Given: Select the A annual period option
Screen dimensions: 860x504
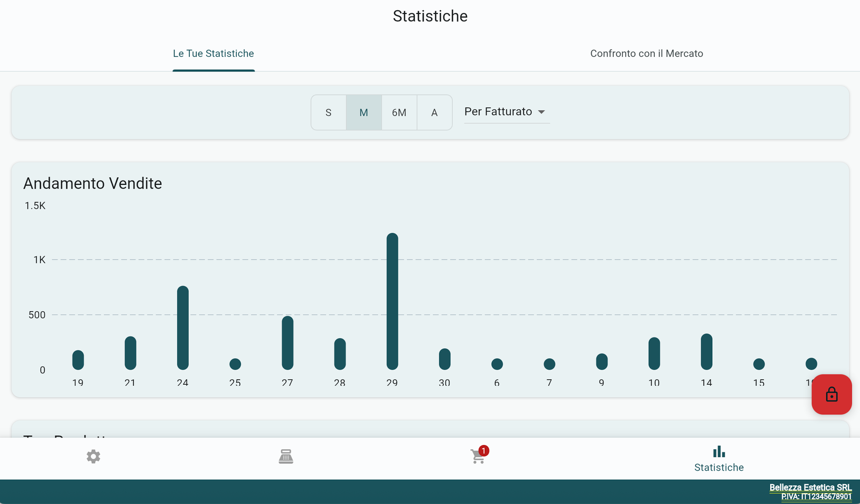Looking at the screenshot, I should pyautogui.click(x=434, y=112).
